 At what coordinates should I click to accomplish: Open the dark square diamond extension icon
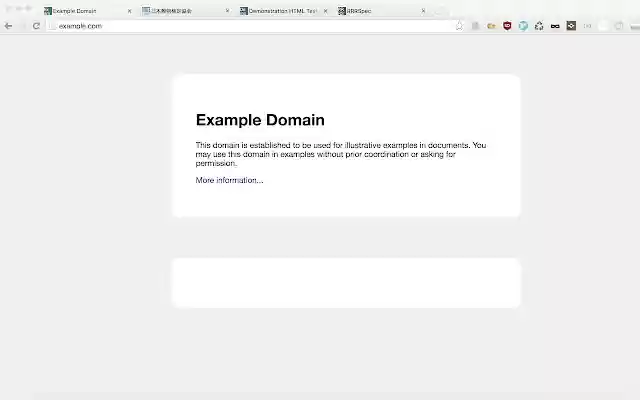coord(571,26)
